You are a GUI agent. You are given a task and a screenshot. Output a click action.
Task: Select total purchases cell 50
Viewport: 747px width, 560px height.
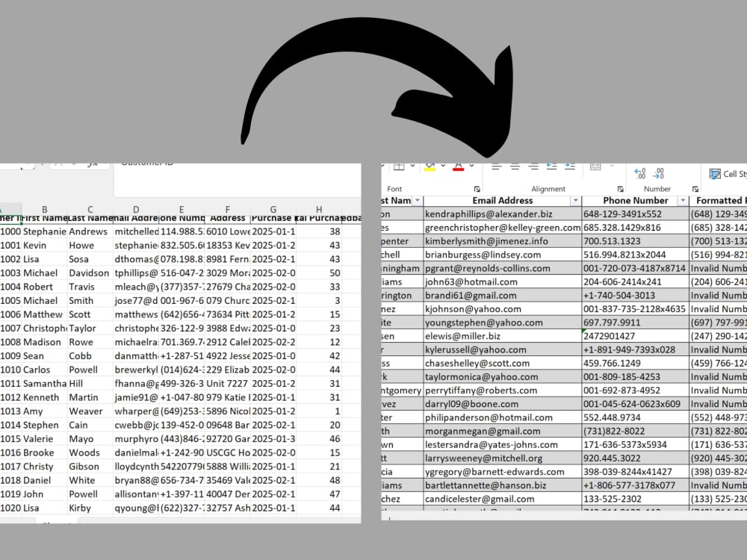point(319,273)
